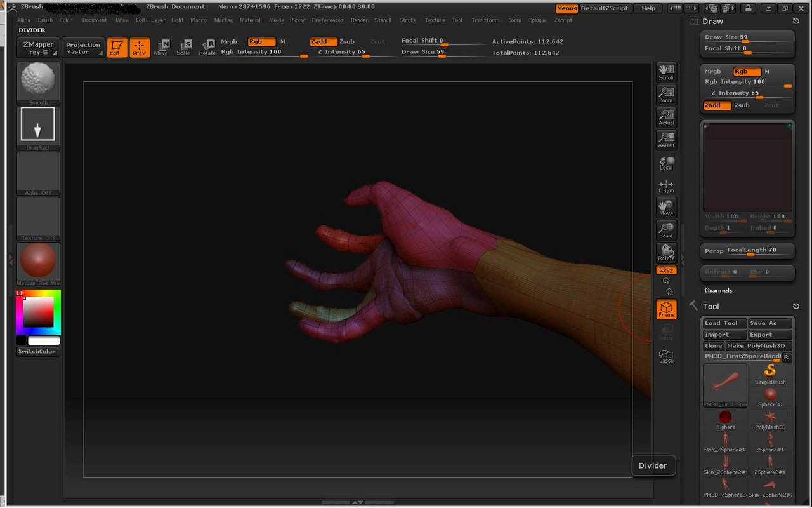Select the ZSphere tool icon
812x508 pixels.
click(724, 417)
